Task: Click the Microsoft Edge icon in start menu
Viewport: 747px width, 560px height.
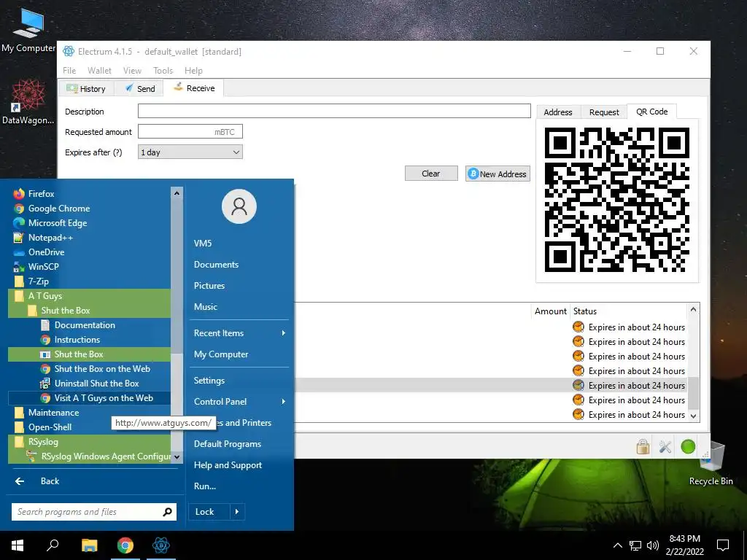Action: click(x=19, y=223)
